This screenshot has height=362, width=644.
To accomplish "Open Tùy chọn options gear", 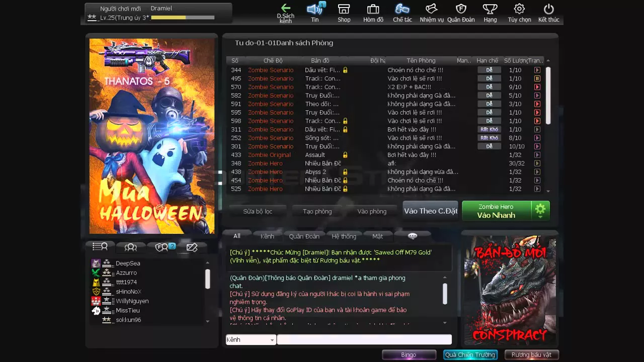I will [519, 14].
